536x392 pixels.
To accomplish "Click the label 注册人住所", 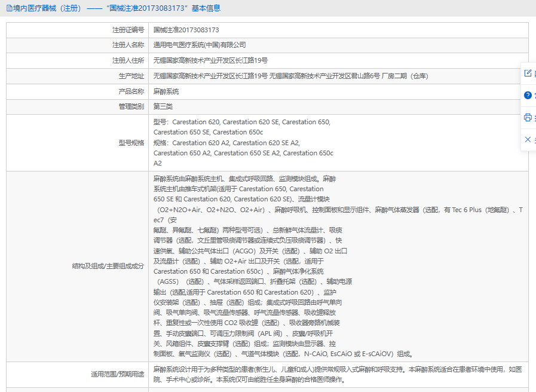I will coord(128,60).
